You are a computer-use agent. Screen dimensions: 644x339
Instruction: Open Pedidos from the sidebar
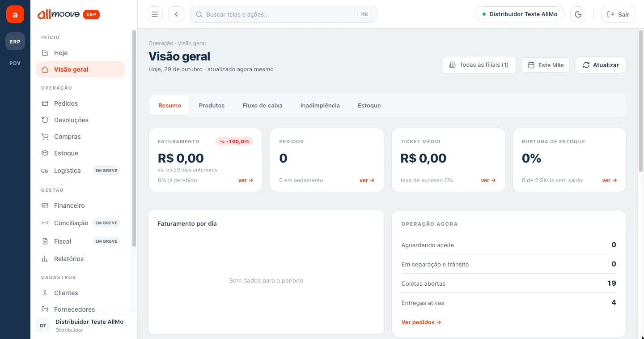click(80, 103)
